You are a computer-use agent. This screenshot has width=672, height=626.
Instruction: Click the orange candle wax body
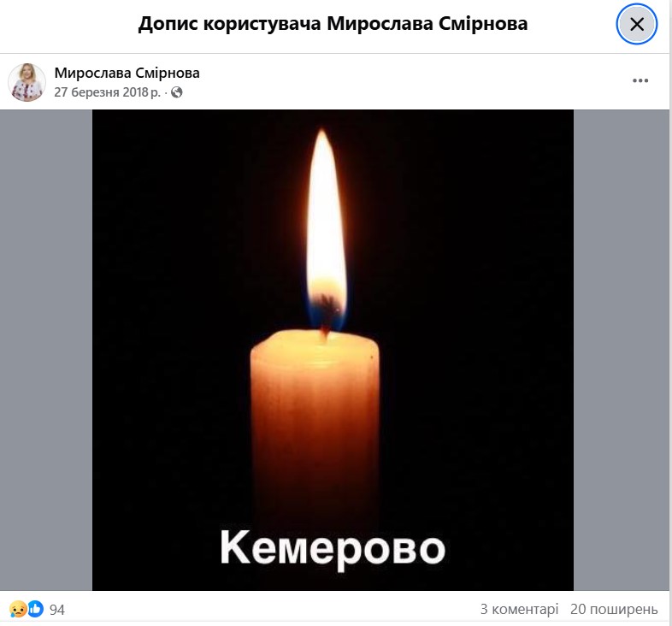[315, 424]
